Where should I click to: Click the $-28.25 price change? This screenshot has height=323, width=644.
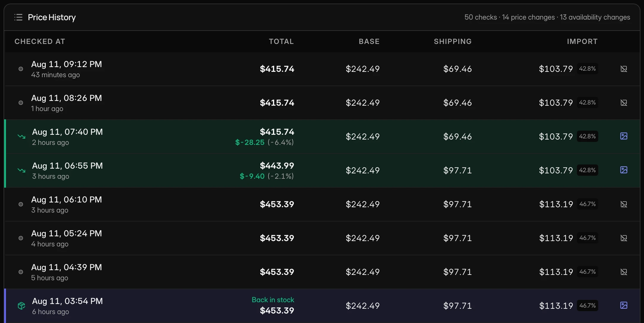[250, 142]
